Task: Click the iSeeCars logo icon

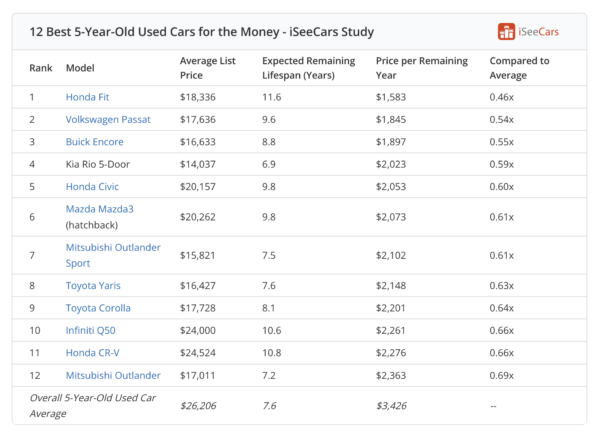Action: [507, 31]
